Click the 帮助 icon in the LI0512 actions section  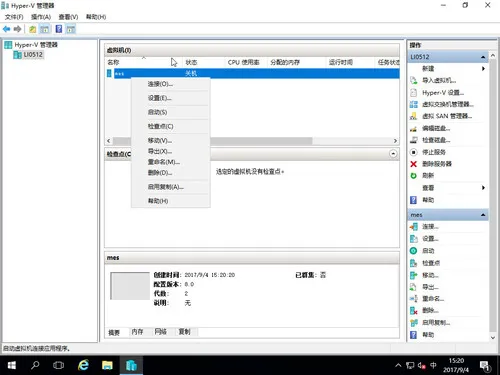tap(413, 200)
